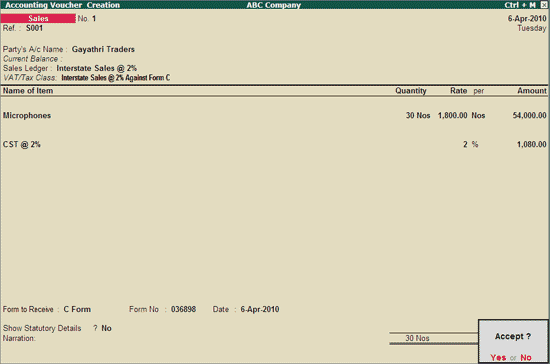Viewport: 550px width, 364px height.
Task: Confirm the voucher by choosing Yes
Action: click(x=498, y=357)
